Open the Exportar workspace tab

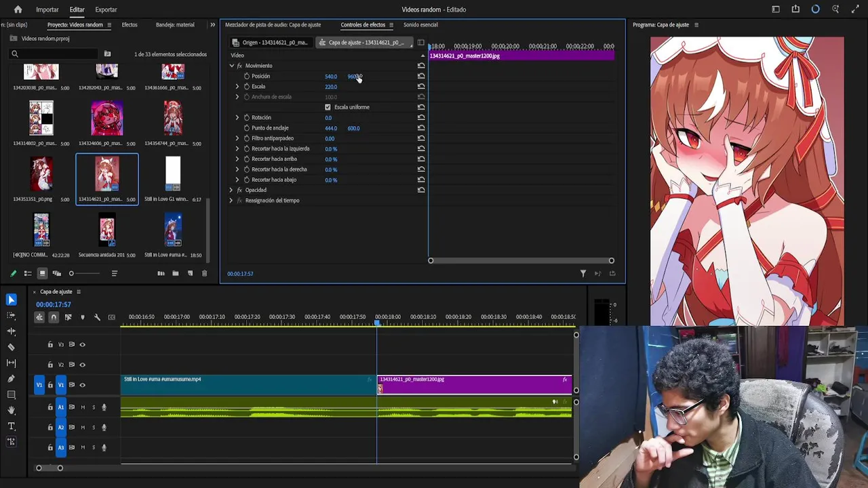pos(106,9)
